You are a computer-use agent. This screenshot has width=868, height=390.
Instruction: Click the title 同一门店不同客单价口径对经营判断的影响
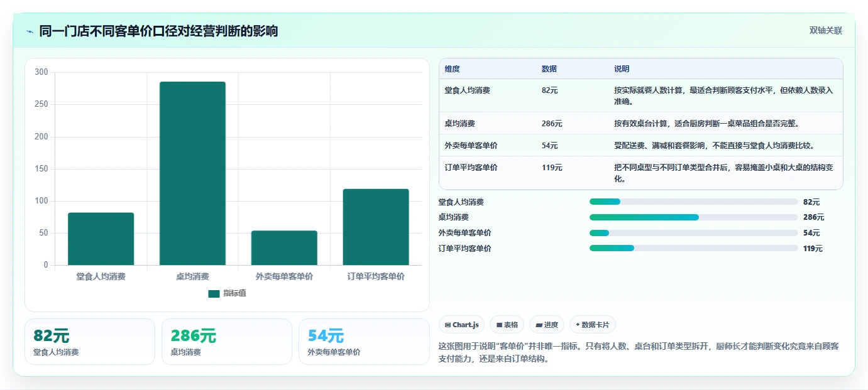pos(158,31)
